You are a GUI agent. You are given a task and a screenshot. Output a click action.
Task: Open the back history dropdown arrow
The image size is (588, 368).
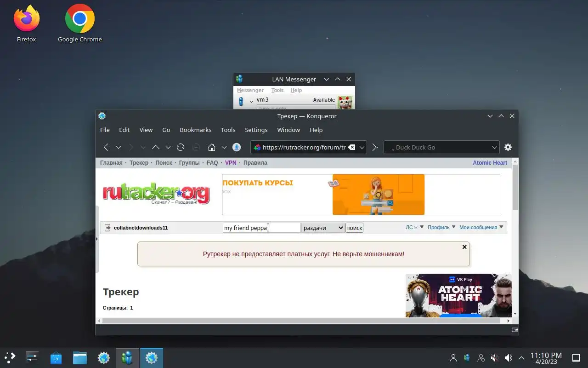tap(119, 147)
